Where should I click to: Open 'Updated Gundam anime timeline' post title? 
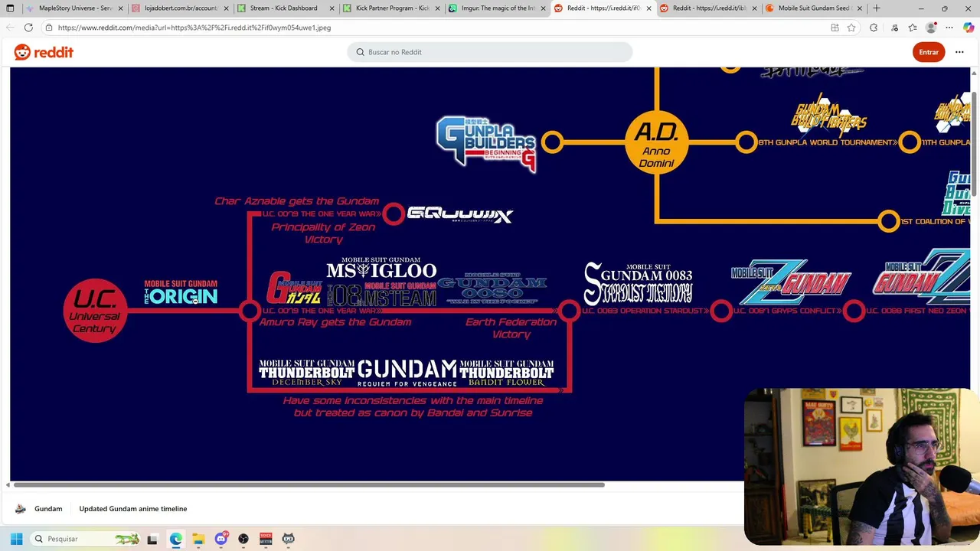pos(133,509)
